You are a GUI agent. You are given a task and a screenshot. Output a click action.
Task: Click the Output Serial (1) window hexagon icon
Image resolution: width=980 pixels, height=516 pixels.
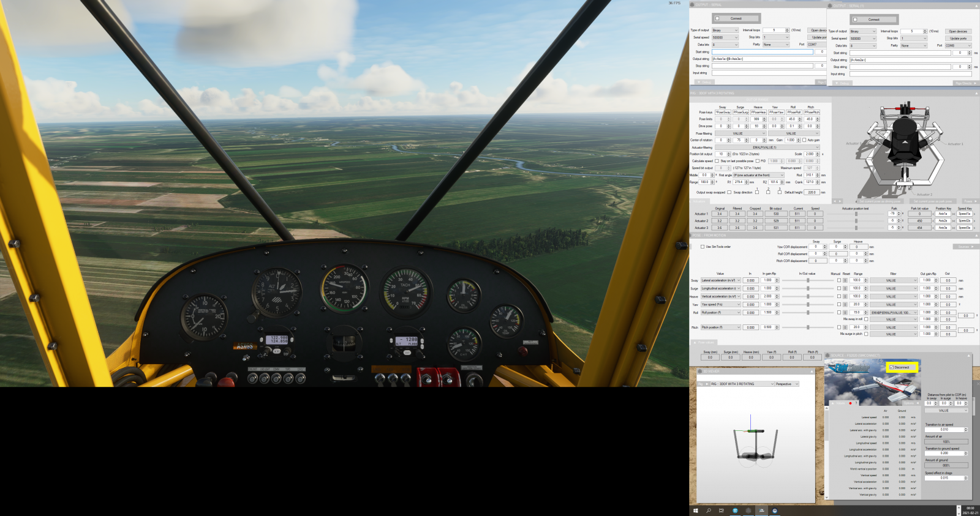click(831, 6)
